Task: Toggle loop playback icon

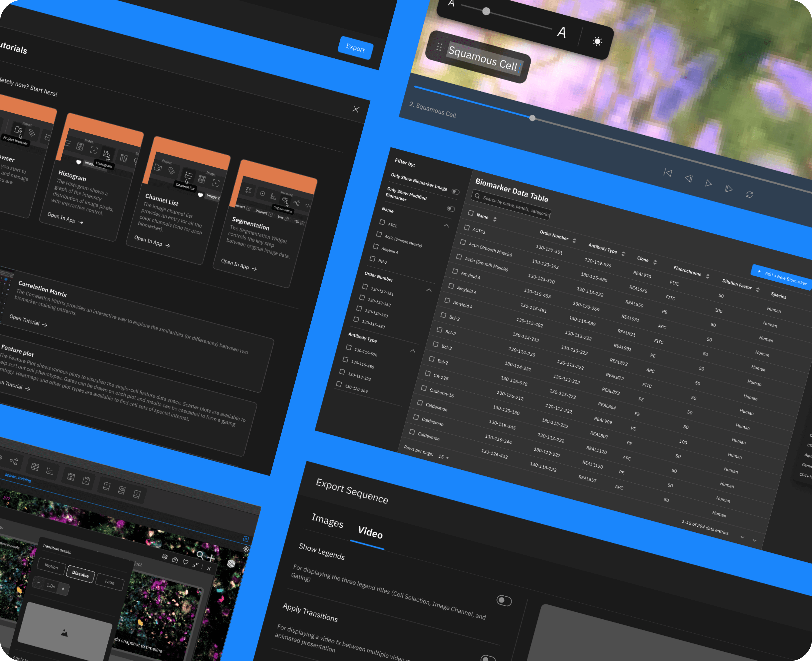Action: tap(749, 195)
